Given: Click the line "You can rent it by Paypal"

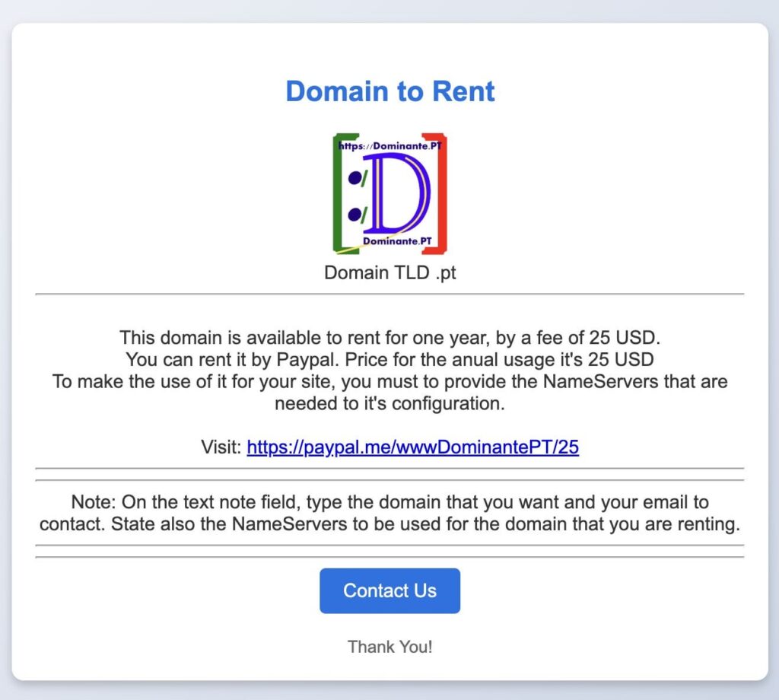Looking at the screenshot, I should pyautogui.click(x=390, y=359).
